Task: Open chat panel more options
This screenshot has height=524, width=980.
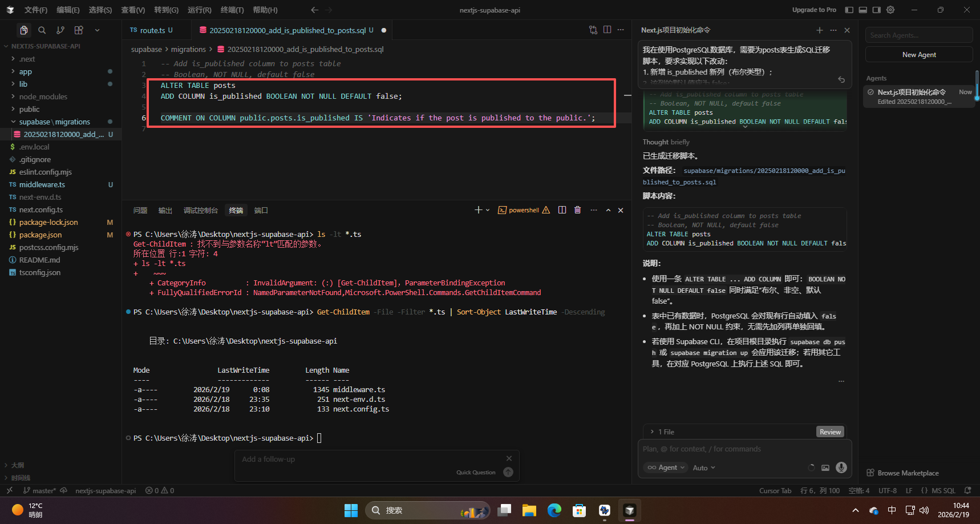Action: 833,30
